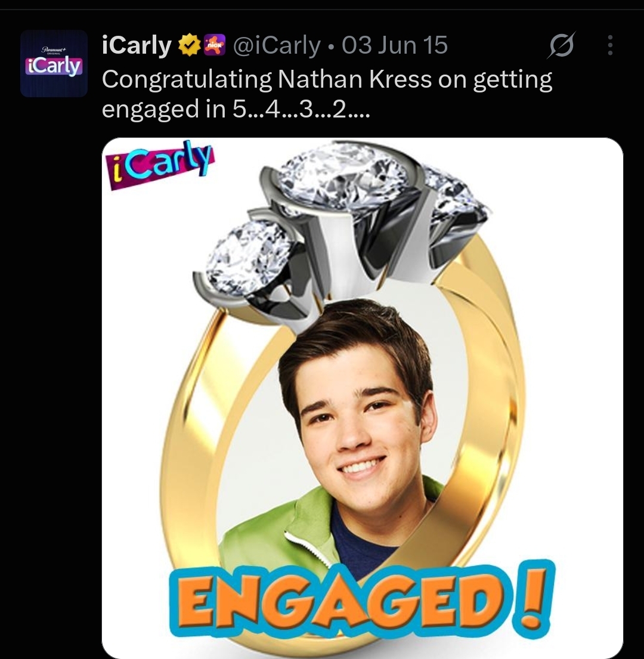The width and height of the screenshot is (644, 659).
Task: Click the 03 Jun 15 timestamp
Action: 395,45
